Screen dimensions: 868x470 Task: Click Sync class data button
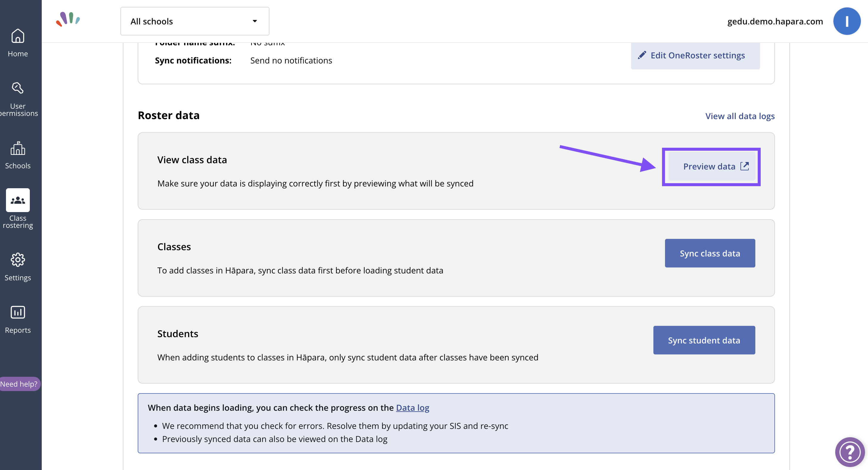pyautogui.click(x=710, y=253)
